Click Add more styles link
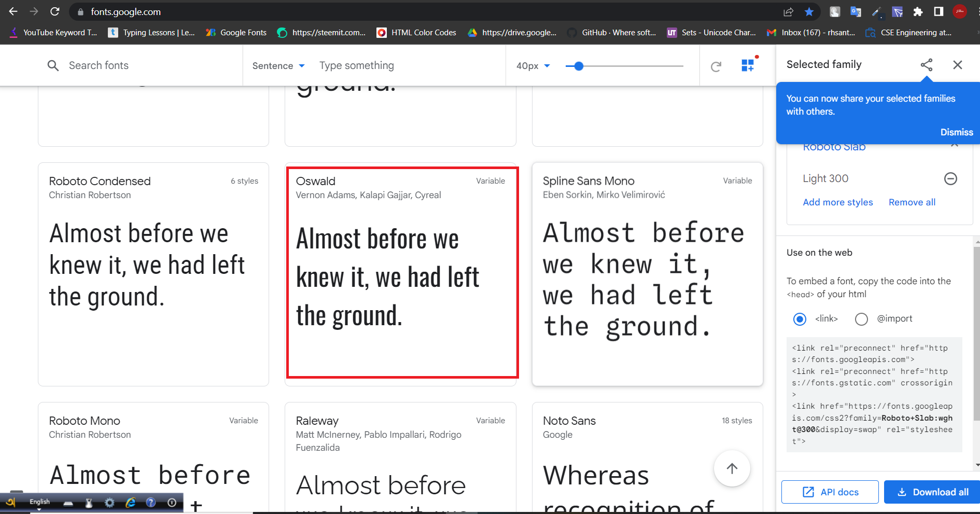This screenshot has height=514, width=980. pos(838,202)
